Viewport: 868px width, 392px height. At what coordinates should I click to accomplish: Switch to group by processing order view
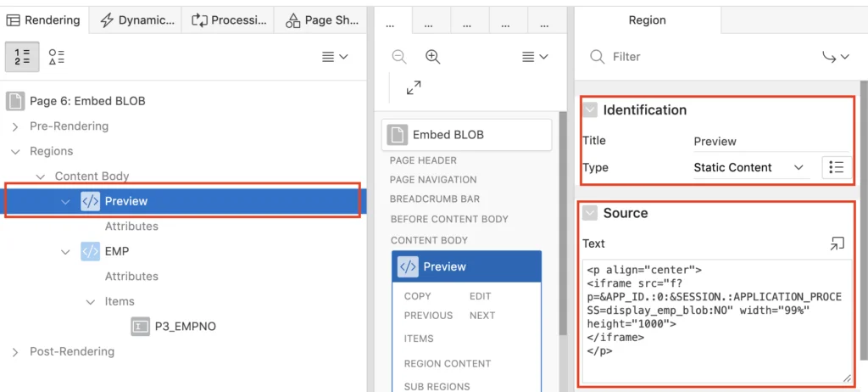click(x=22, y=57)
